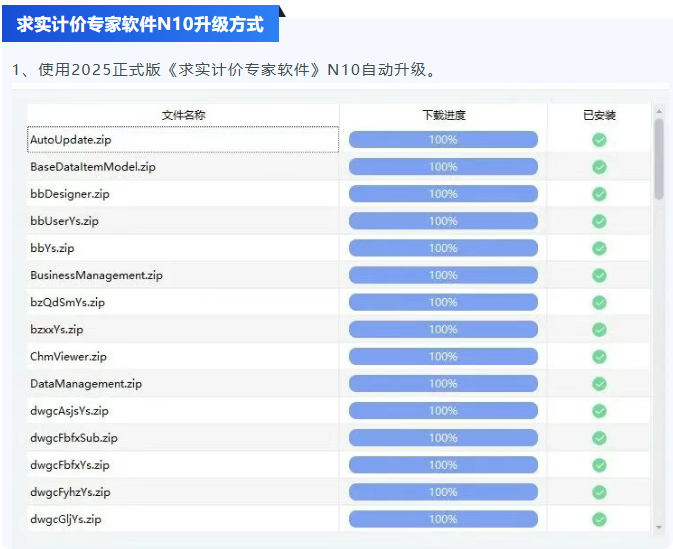Select the ChmViewer.zip file name
Viewport: 673px width, 549px height.
(68, 356)
